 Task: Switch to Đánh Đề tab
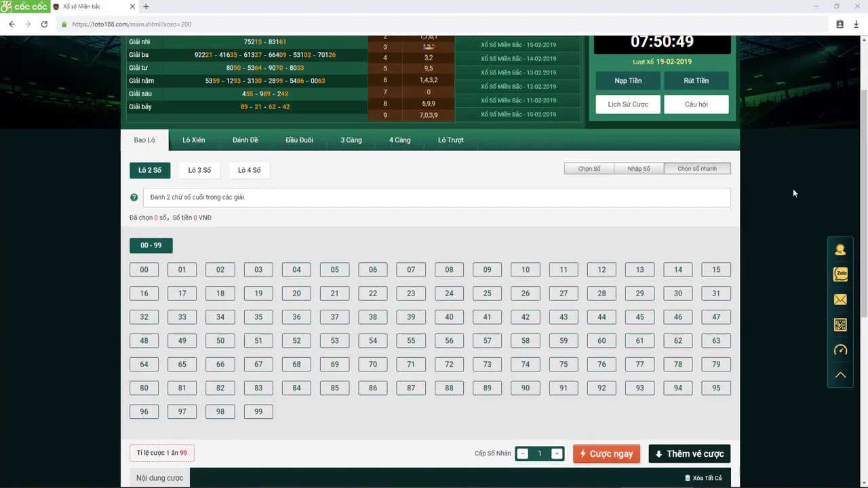[245, 140]
